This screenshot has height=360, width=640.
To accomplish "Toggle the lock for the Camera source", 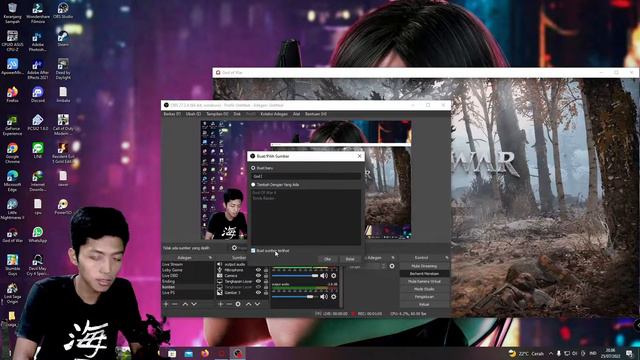I will (x=266, y=276).
